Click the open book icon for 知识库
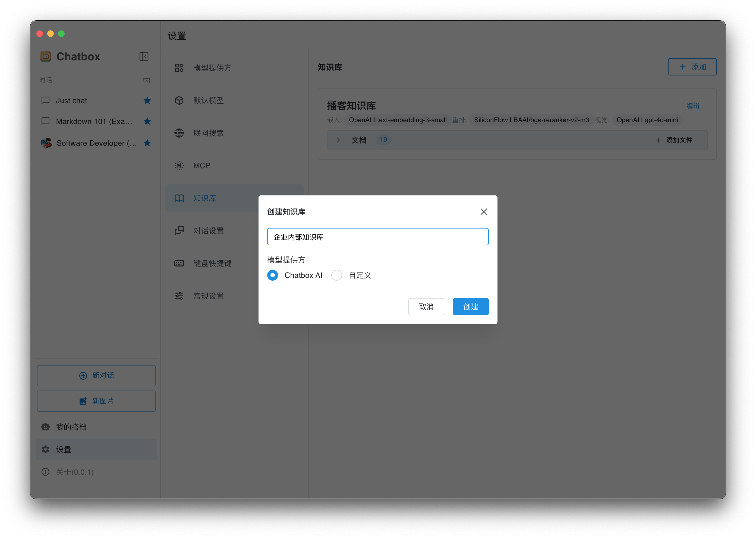Image resolution: width=756 pixels, height=539 pixels. pyautogui.click(x=179, y=198)
